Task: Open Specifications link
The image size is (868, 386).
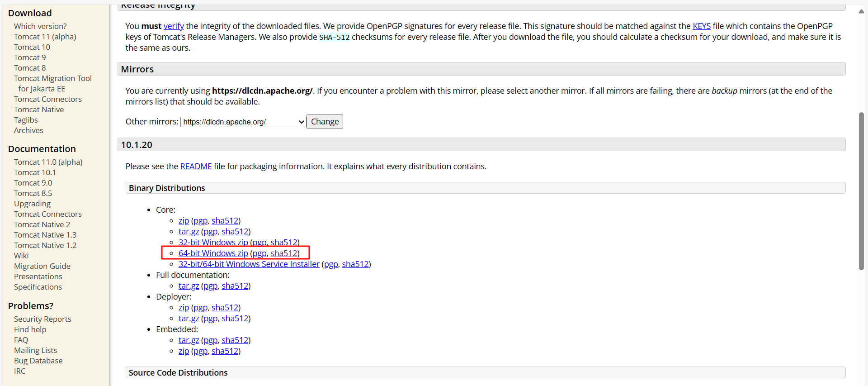Action: 38,287
